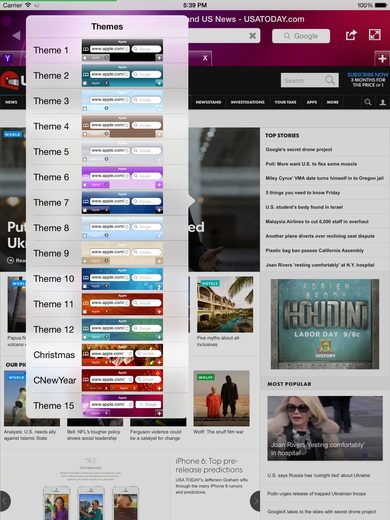Open the Yahoo tab icon
390x520 pixels.
point(7,58)
